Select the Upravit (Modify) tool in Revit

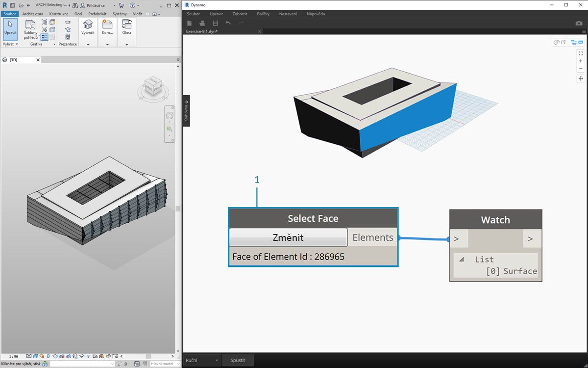click(10, 29)
